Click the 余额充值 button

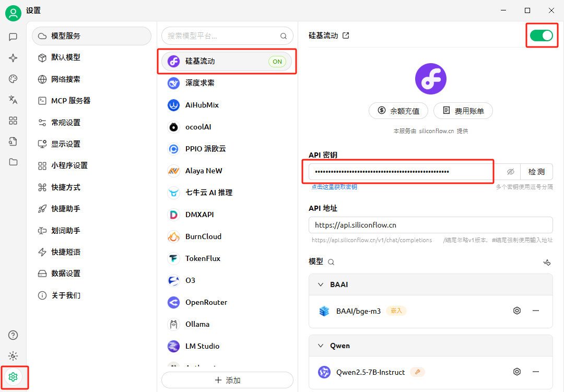pos(398,111)
